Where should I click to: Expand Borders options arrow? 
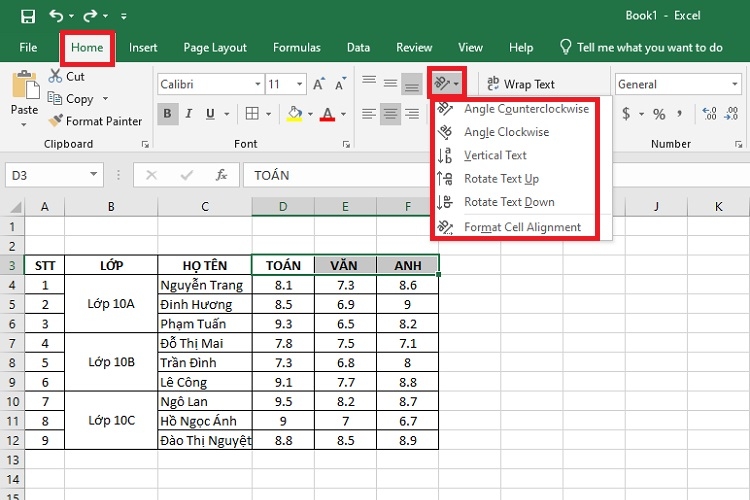(x=268, y=114)
